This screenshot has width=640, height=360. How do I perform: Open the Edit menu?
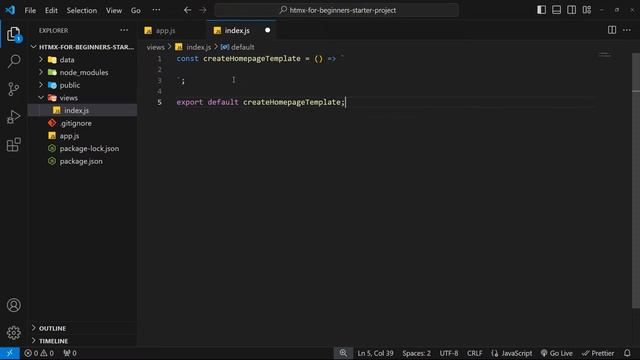(51, 10)
